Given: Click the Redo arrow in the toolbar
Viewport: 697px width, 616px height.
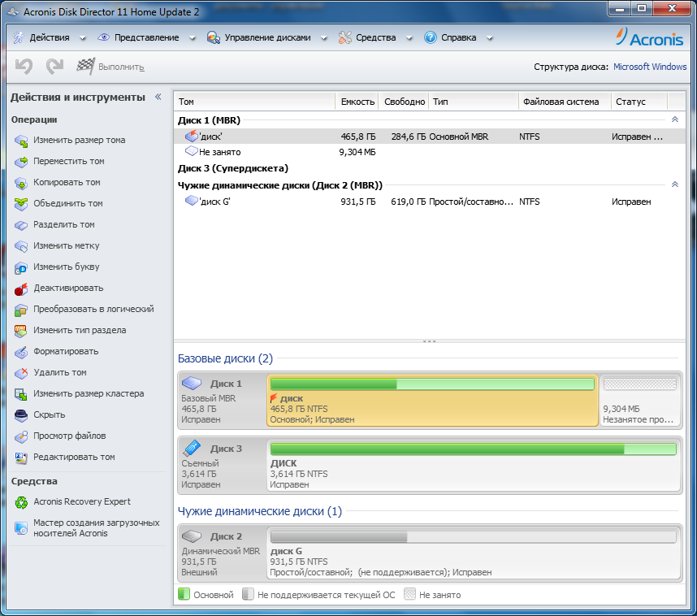Looking at the screenshot, I should point(54,67).
